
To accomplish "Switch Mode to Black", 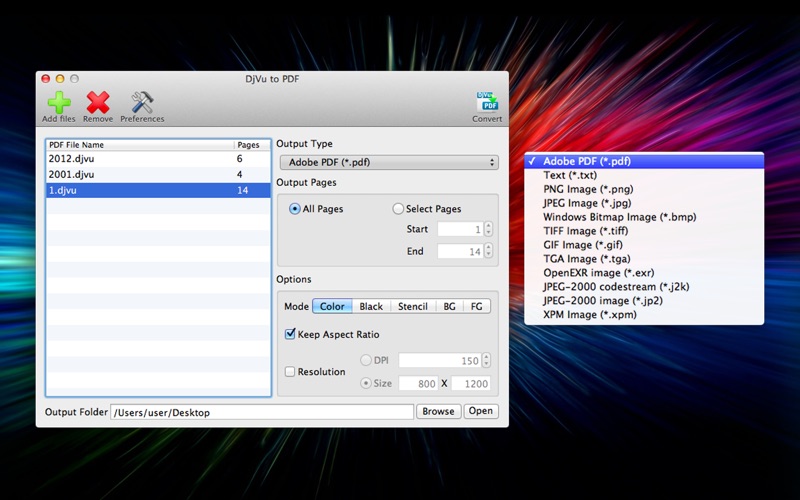I will (371, 306).
